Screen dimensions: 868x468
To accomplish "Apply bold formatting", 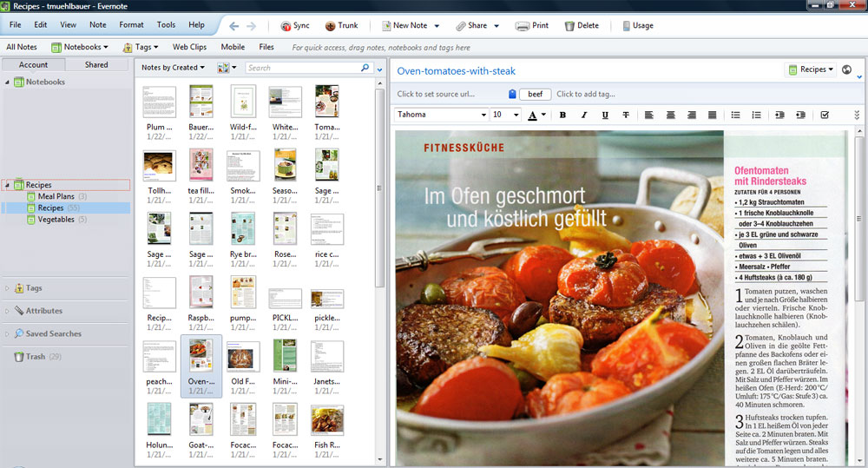I will point(562,115).
